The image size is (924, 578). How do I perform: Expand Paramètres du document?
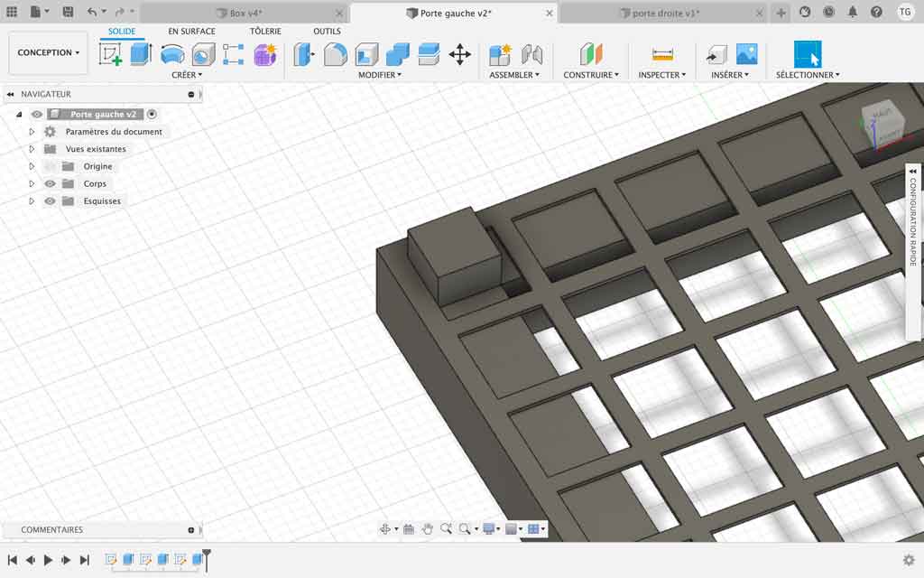pos(32,132)
